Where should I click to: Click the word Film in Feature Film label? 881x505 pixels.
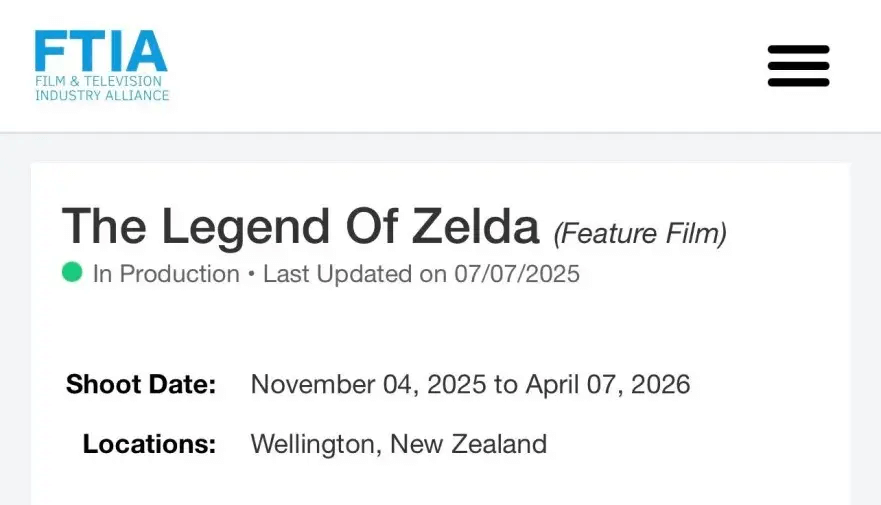coord(690,233)
